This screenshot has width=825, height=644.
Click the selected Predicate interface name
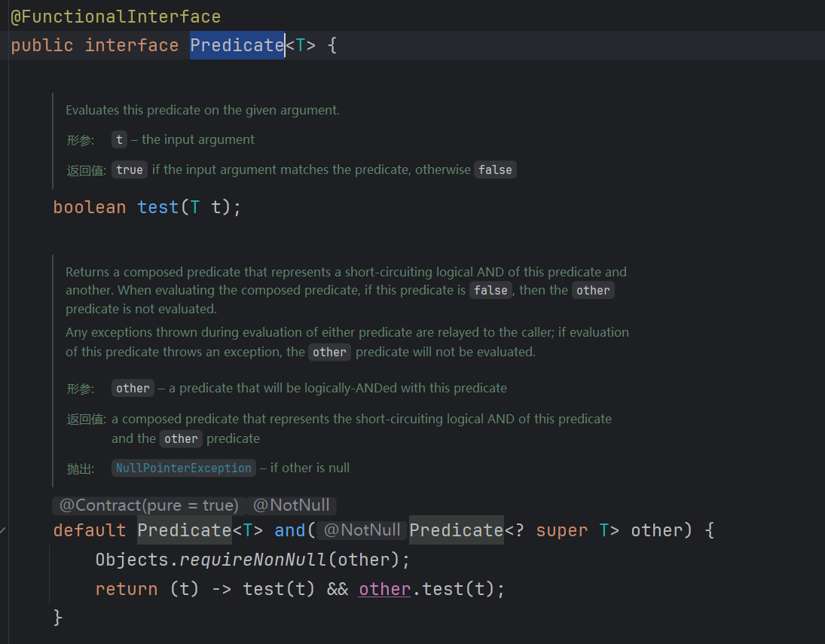pos(237,45)
